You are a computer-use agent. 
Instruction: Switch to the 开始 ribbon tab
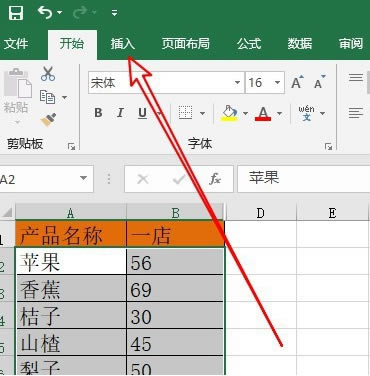72,44
